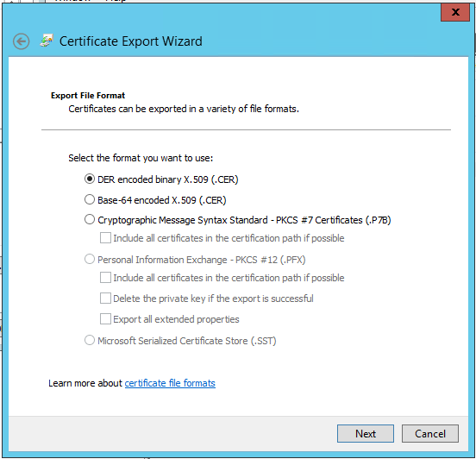
Task: Click the Export File Format heading
Action: (88, 96)
